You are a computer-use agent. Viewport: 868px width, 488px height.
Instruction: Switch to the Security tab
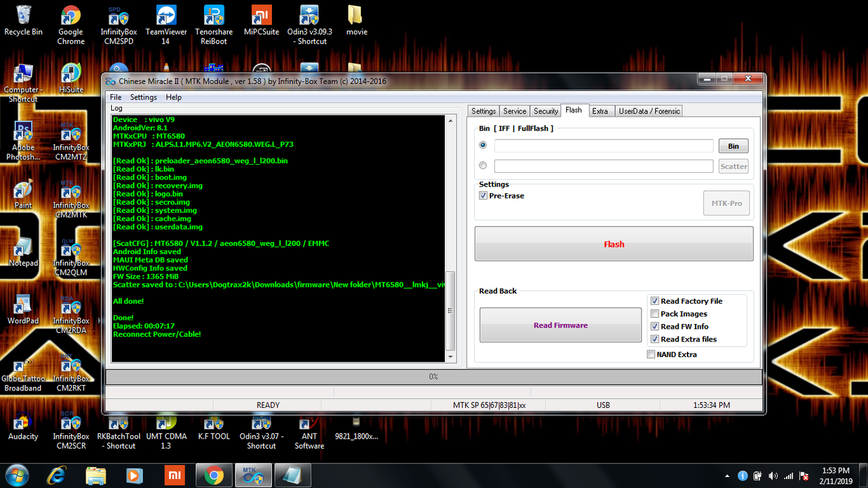pos(546,111)
